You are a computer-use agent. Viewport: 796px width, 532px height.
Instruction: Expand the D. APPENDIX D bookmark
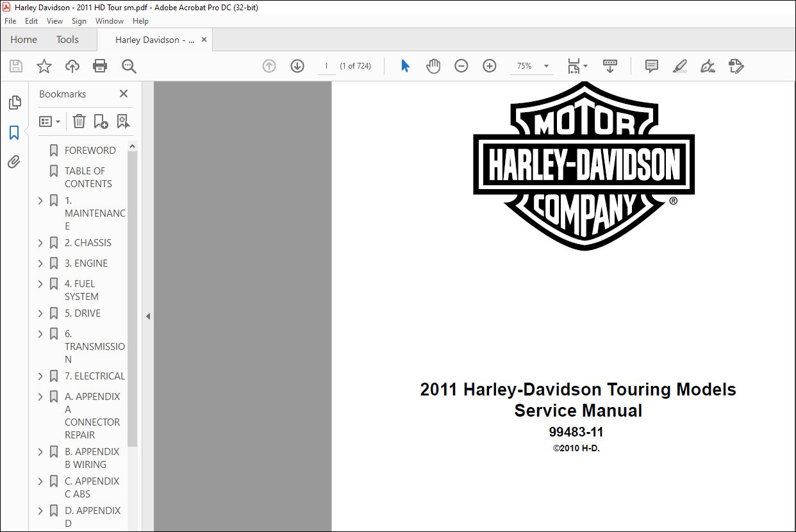(40, 511)
